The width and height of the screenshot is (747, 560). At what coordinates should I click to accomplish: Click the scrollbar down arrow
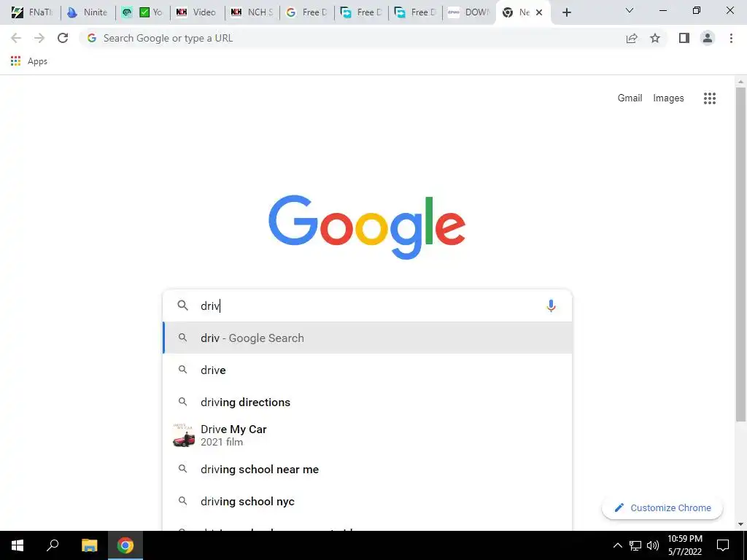(740, 524)
